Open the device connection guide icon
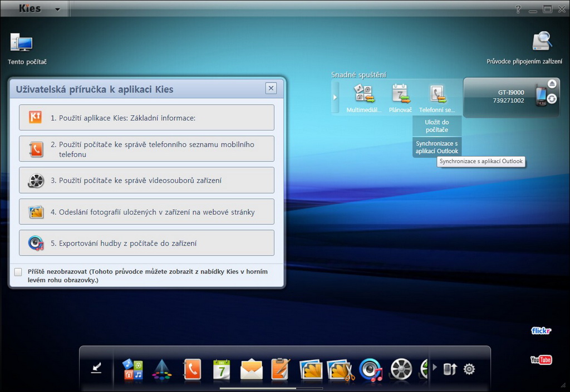Image resolution: width=570 pixels, height=392 pixels. pyautogui.click(x=542, y=41)
